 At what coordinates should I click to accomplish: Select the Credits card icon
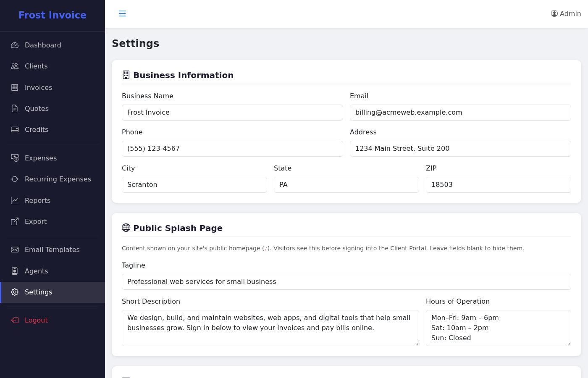[x=14, y=129]
